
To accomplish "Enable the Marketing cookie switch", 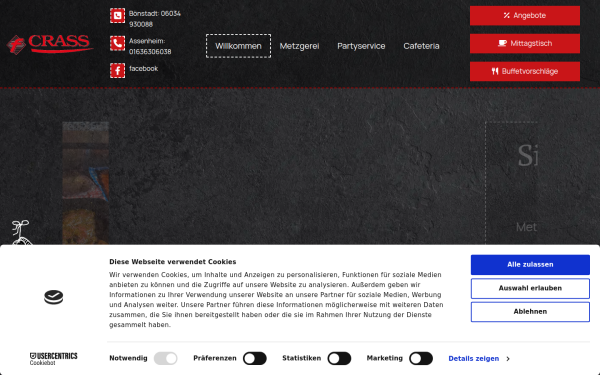I will coord(421,359).
